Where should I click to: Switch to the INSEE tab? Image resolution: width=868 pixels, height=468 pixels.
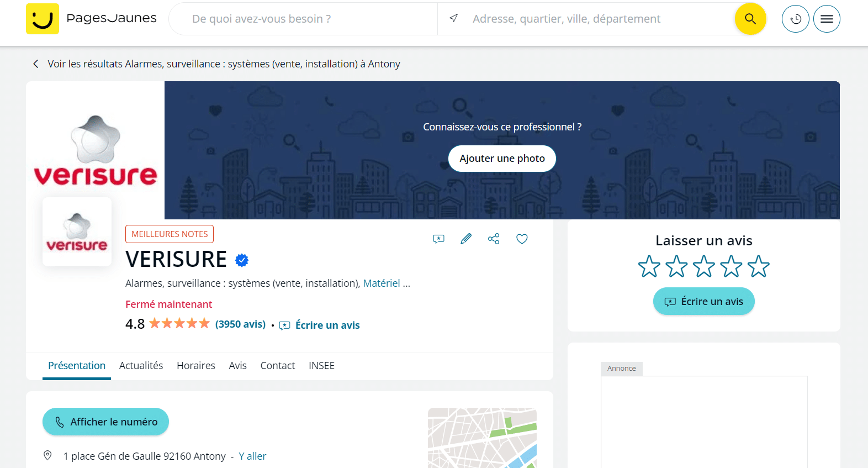click(x=321, y=366)
